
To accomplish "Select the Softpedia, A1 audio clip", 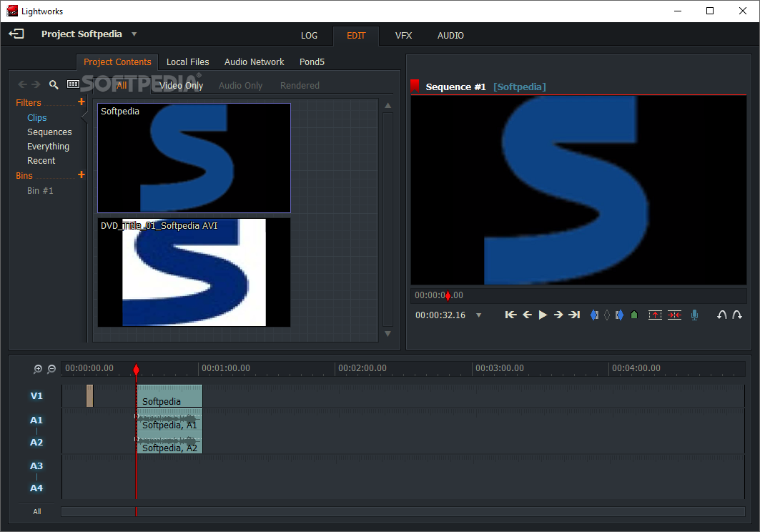I will 169,420.
